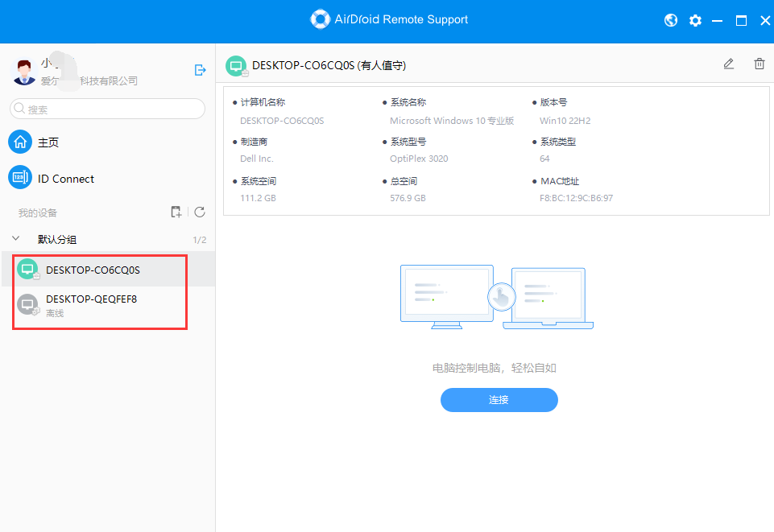This screenshot has height=532, width=774.
Task: Click the home icon for 主页
Action: [20, 142]
